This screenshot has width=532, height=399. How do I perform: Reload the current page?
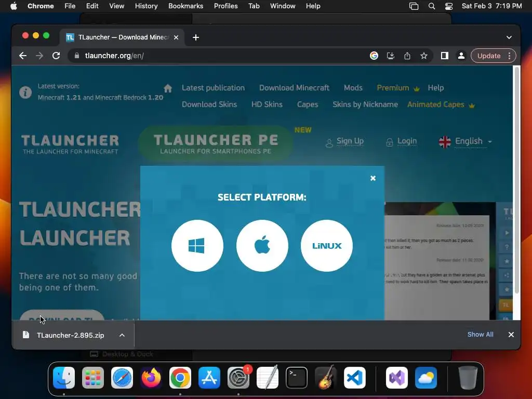pos(56,56)
